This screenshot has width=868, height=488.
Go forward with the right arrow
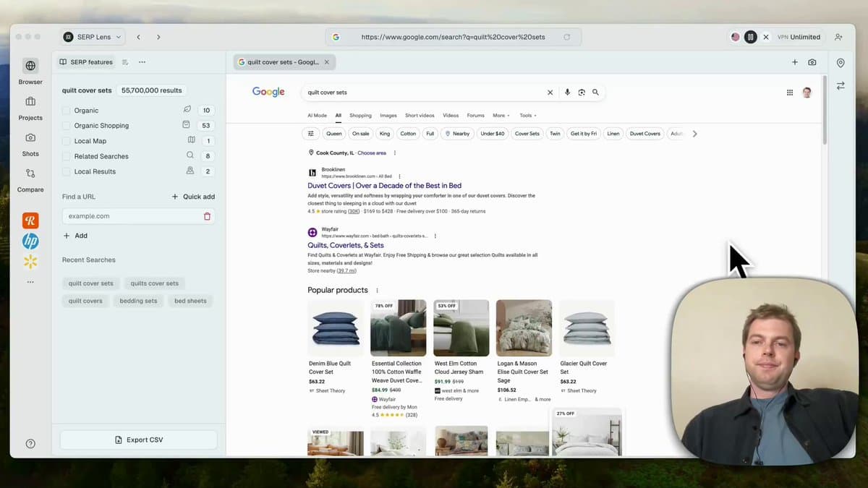(158, 37)
